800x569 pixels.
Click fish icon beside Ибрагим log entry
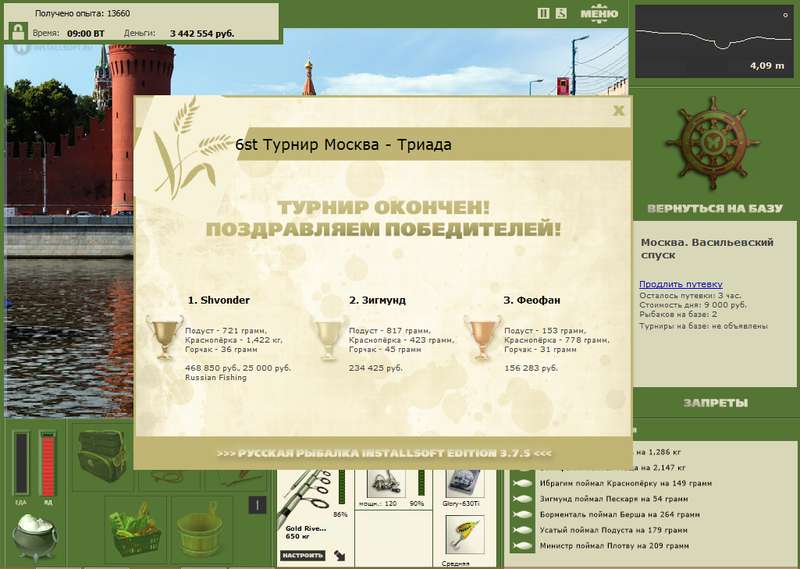pos(522,483)
